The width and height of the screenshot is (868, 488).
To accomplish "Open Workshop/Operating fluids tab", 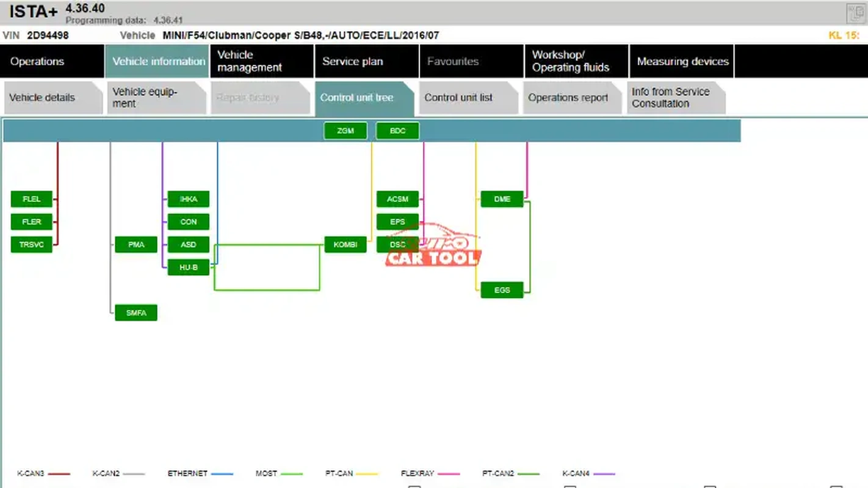I will point(576,61).
